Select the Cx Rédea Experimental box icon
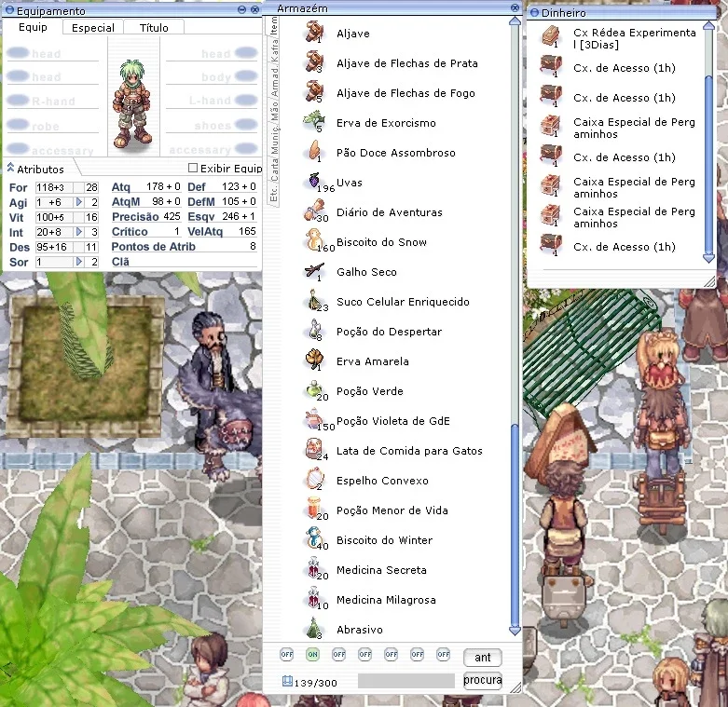 tap(551, 37)
